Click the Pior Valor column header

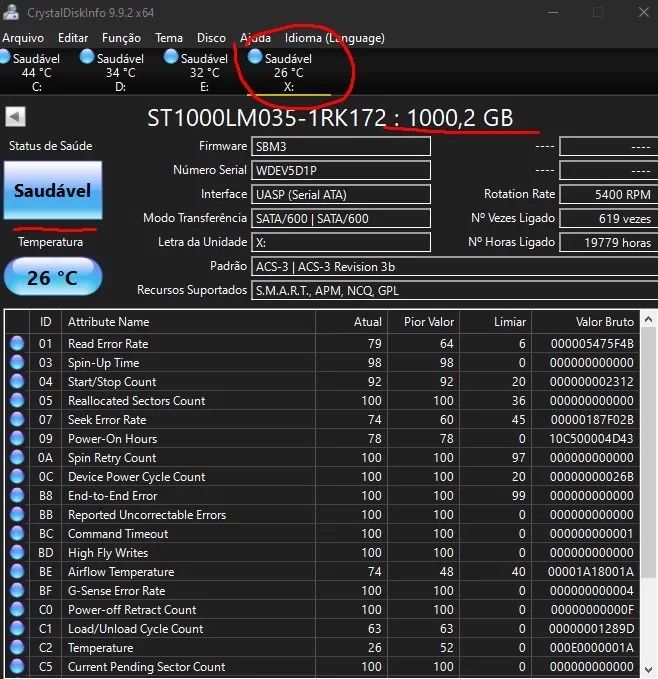point(424,322)
